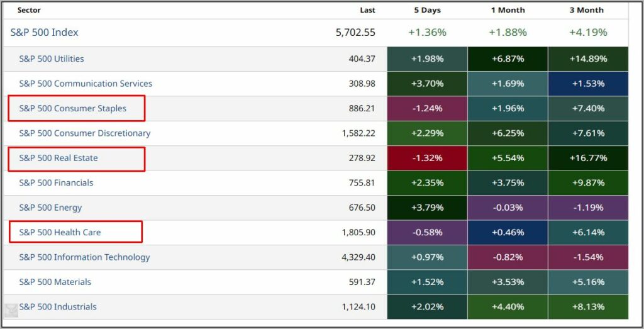
Task: Select the +16.77% Real Estate 3 Month cell
Action: point(588,158)
